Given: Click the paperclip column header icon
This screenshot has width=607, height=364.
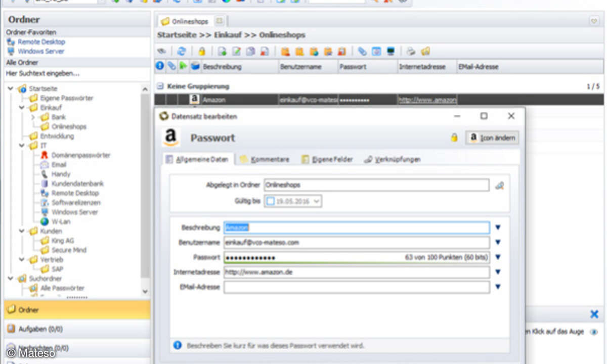Looking at the screenshot, I should [171, 66].
